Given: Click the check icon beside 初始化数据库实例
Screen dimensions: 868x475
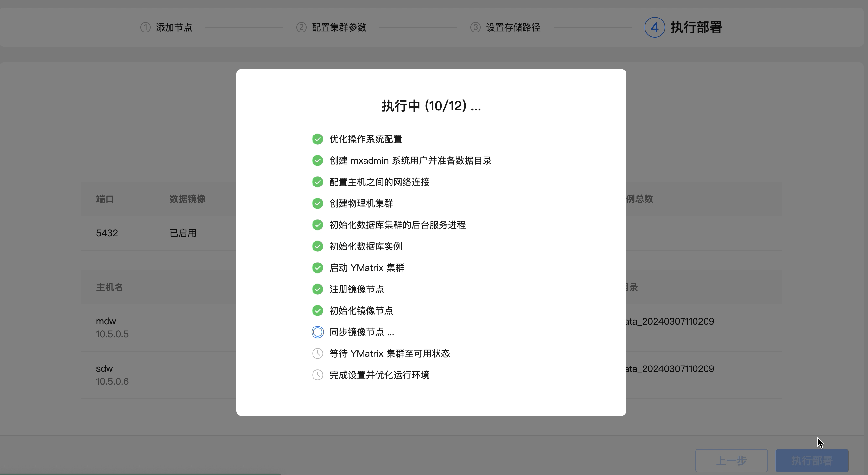Looking at the screenshot, I should pos(317,246).
